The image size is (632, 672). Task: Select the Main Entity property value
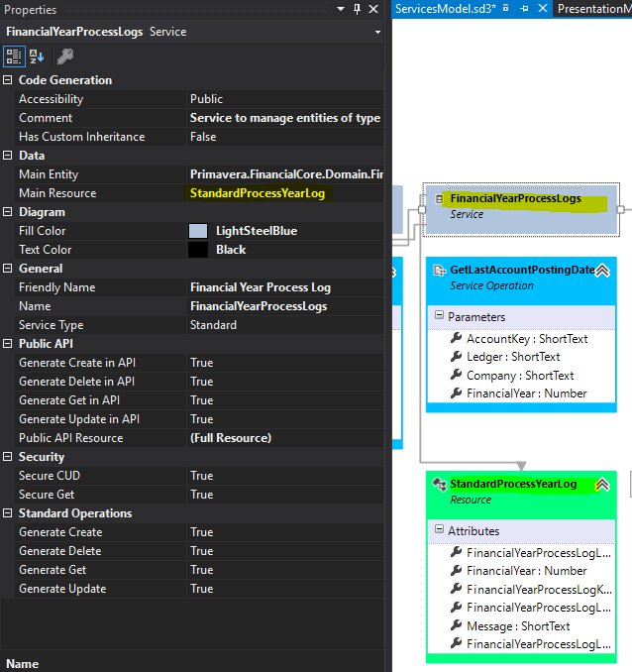point(285,174)
